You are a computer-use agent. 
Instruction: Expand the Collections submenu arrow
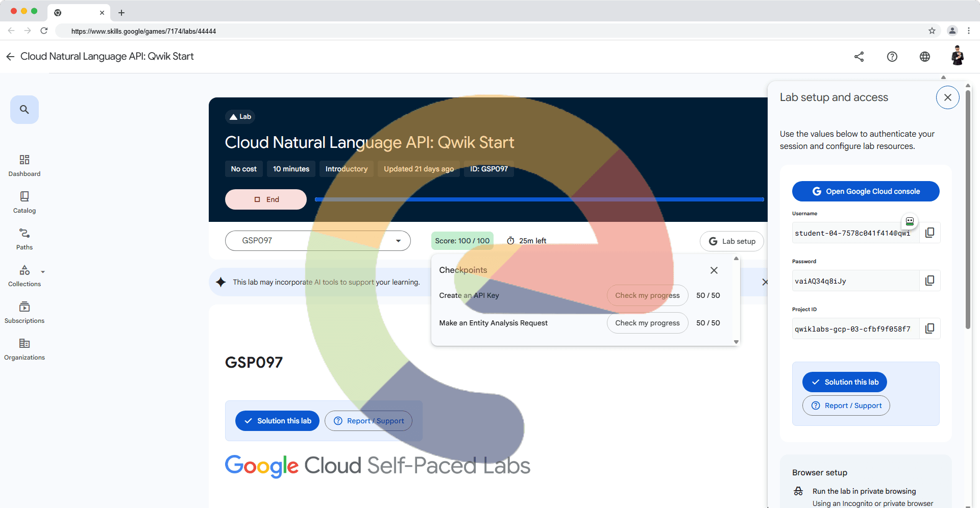tap(43, 272)
